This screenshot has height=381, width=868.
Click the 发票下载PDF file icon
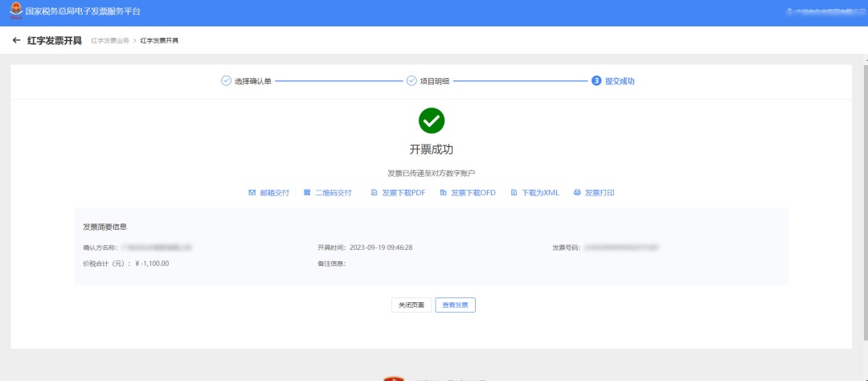pos(375,193)
